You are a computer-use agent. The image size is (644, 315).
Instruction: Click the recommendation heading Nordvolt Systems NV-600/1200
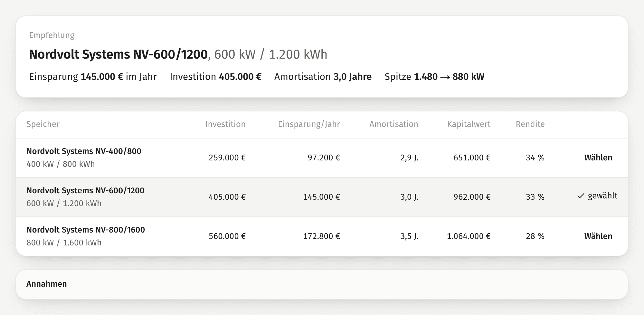pos(118,54)
